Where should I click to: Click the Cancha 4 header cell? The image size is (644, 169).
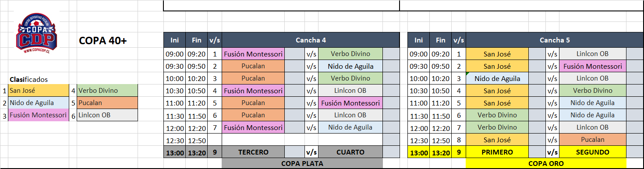[x=311, y=40]
